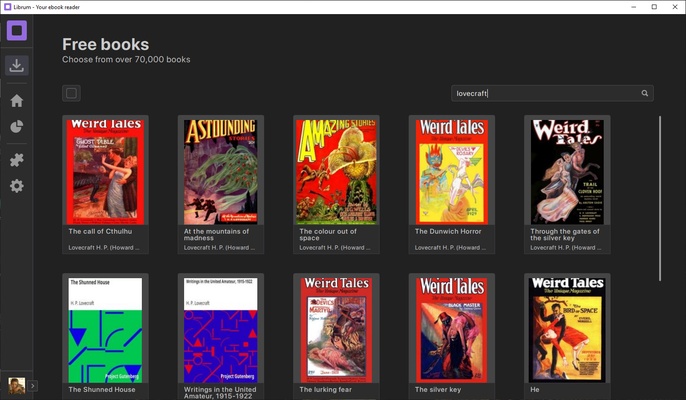686x400 pixels.
Task: Select The Shunned House book
Action: tap(105, 330)
